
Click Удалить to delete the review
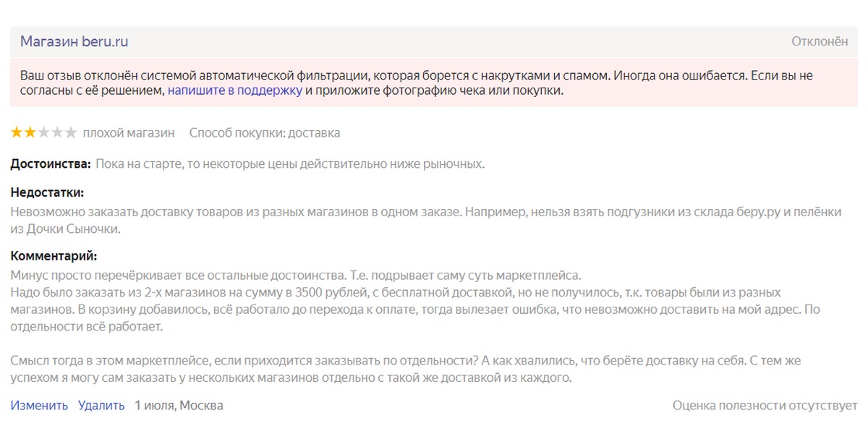[101, 405]
